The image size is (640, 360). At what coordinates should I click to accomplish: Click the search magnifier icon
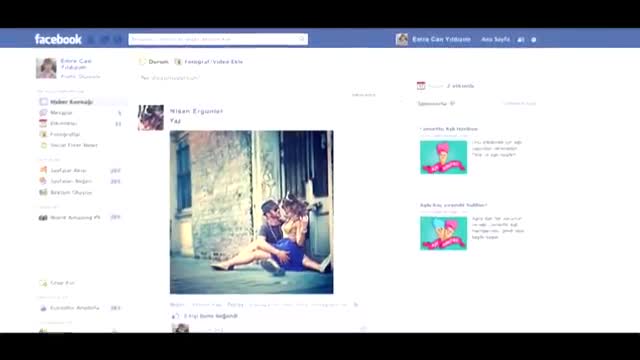click(302, 39)
